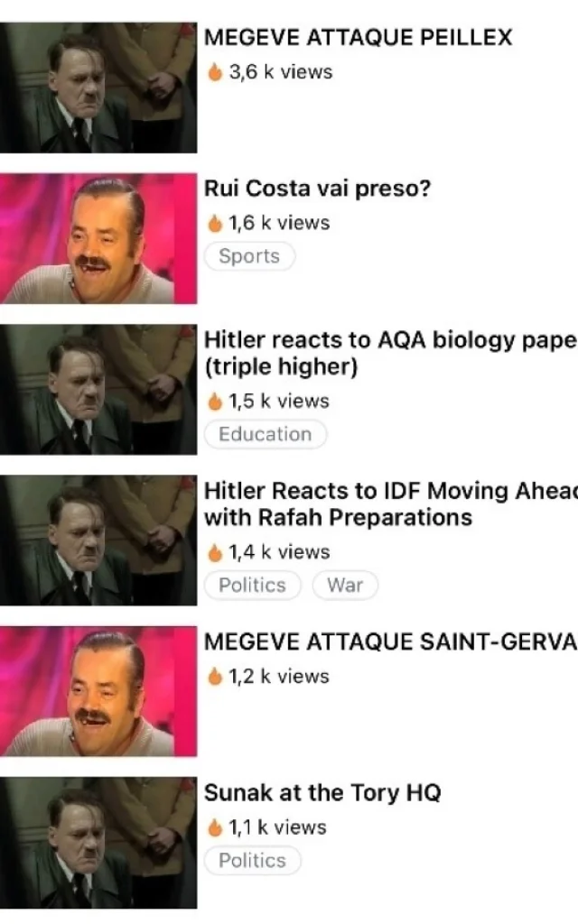Click the flame icon beside 1,5 k views
Viewport: 578px width, 924px height.
click(215, 401)
